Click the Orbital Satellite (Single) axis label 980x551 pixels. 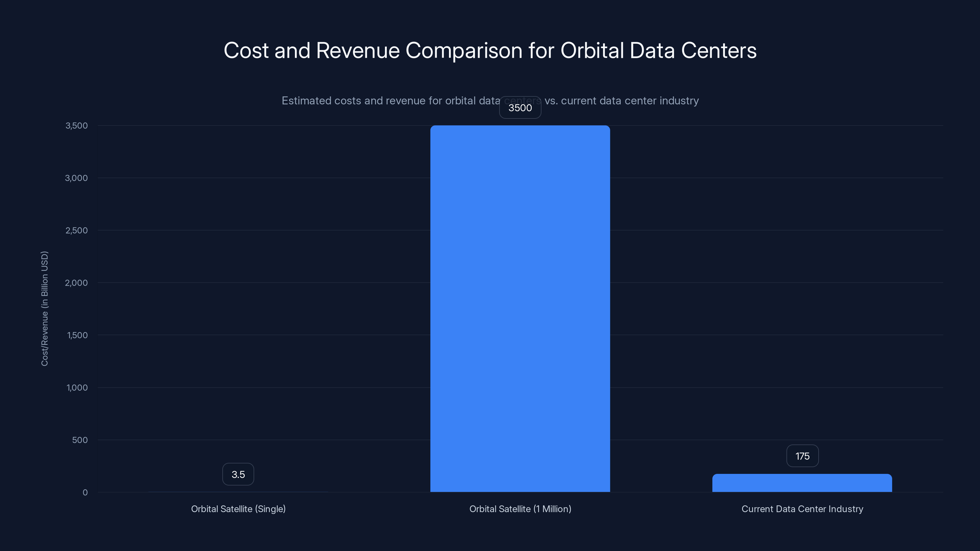pos(238,509)
